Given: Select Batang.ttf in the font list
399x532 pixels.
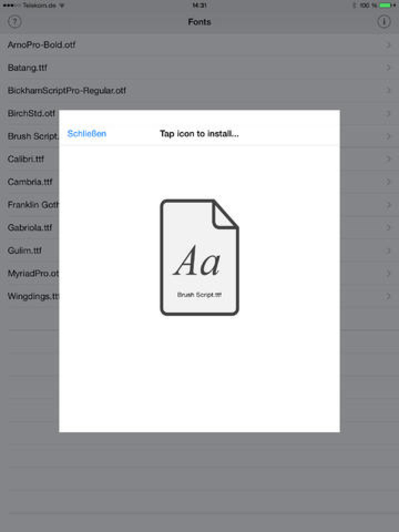Looking at the screenshot, I should 199,67.
